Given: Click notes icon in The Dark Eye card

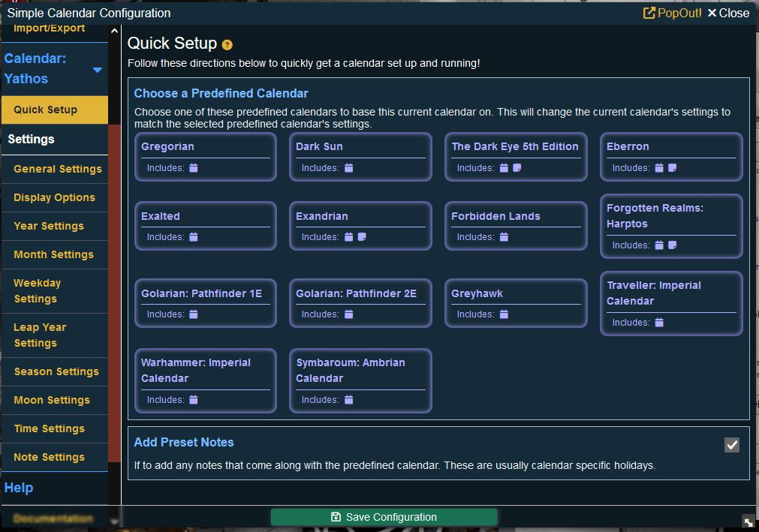Looking at the screenshot, I should 517,168.
